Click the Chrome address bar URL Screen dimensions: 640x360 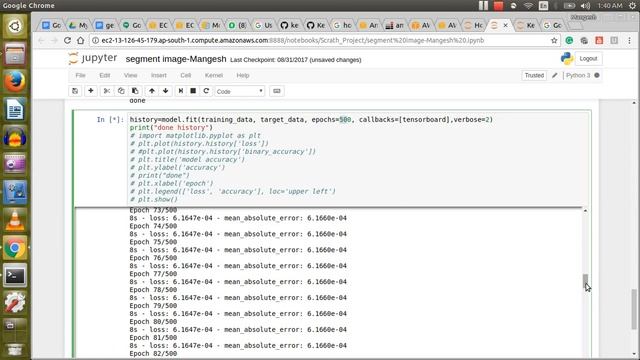[293, 40]
